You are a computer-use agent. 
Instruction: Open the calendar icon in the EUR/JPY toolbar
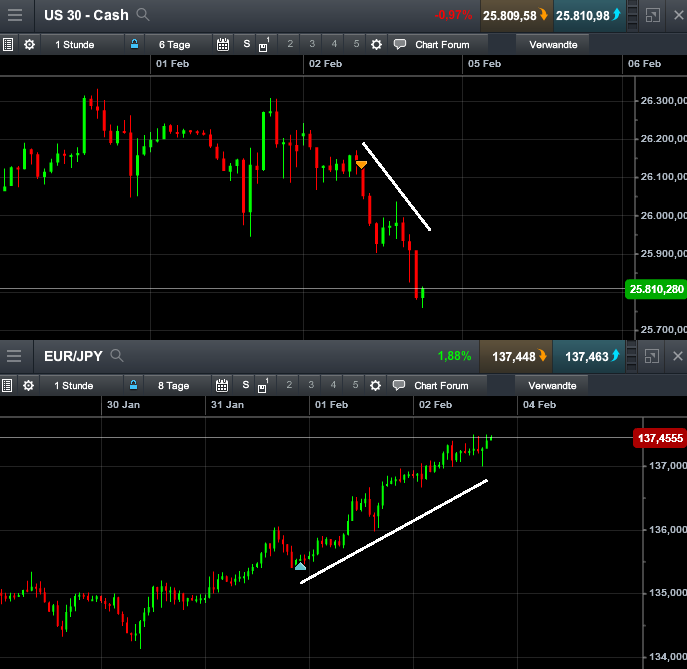[x=223, y=386]
